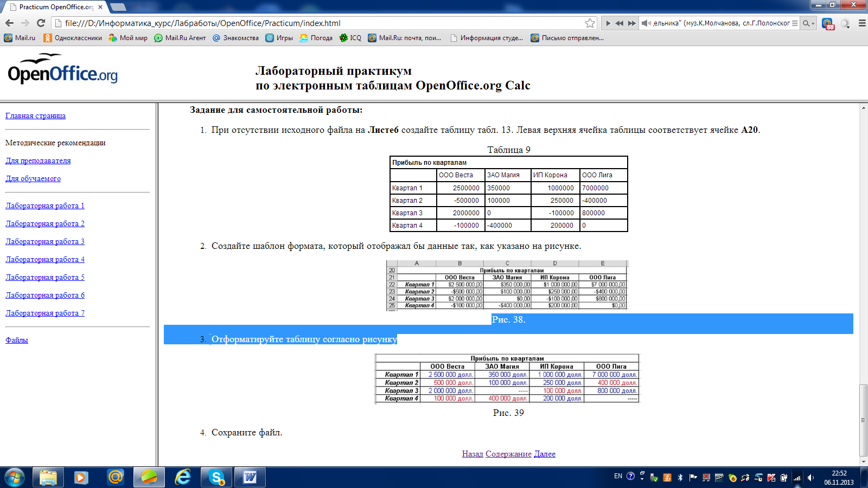Go back with the browser back arrow

click(9, 23)
